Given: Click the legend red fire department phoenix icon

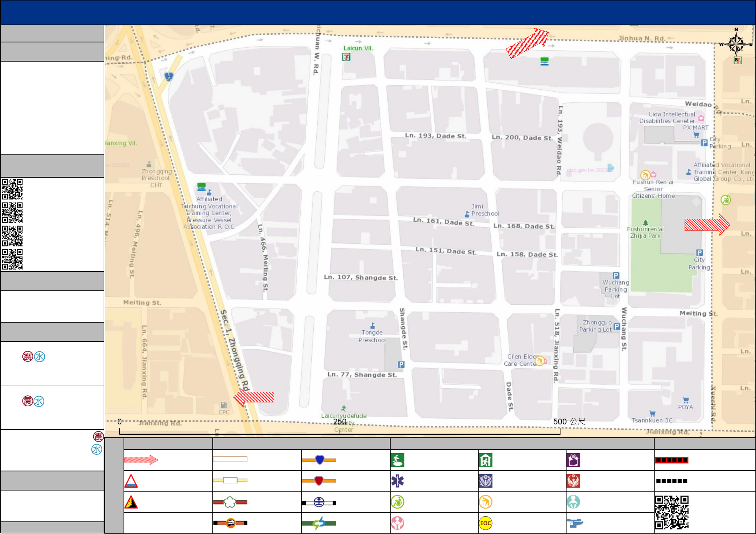Looking at the screenshot, I should point(573,481).
